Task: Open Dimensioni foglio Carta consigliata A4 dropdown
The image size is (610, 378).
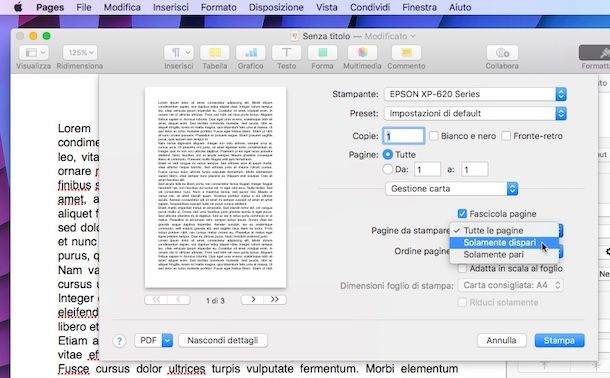Action: pos(511,285)
